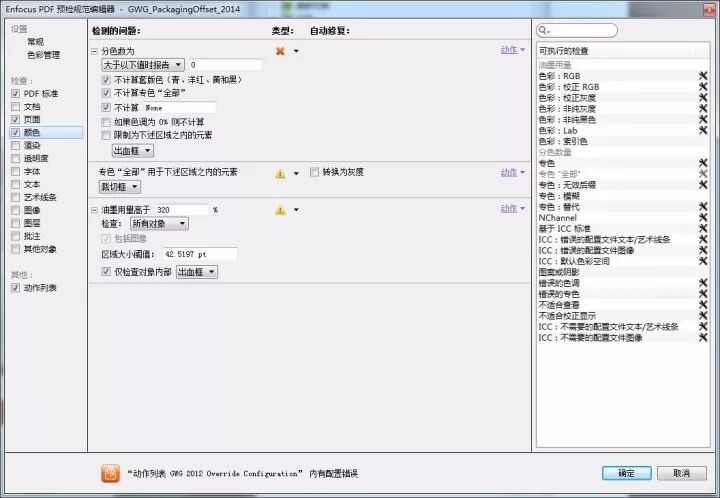Collapse the 油墨用量高于 section
The width and height of the screenshot is (720, 498).
click(x=95, y=210)
